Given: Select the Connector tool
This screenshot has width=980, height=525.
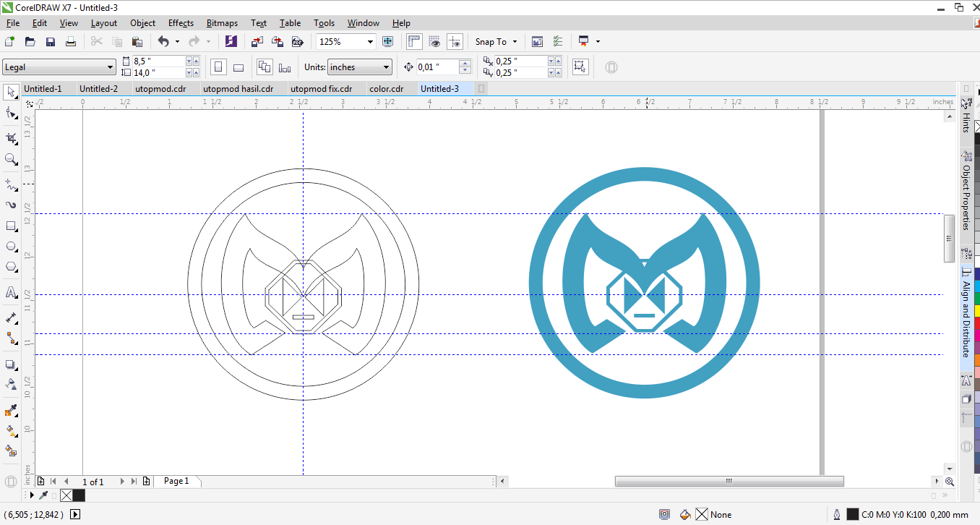Looking at the screenshot, I should click(x=11, y=338).
